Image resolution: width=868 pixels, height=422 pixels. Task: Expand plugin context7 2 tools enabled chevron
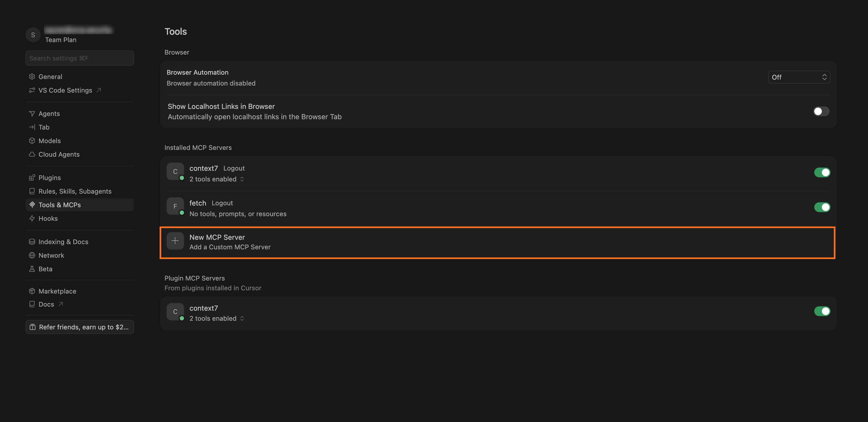242,319
